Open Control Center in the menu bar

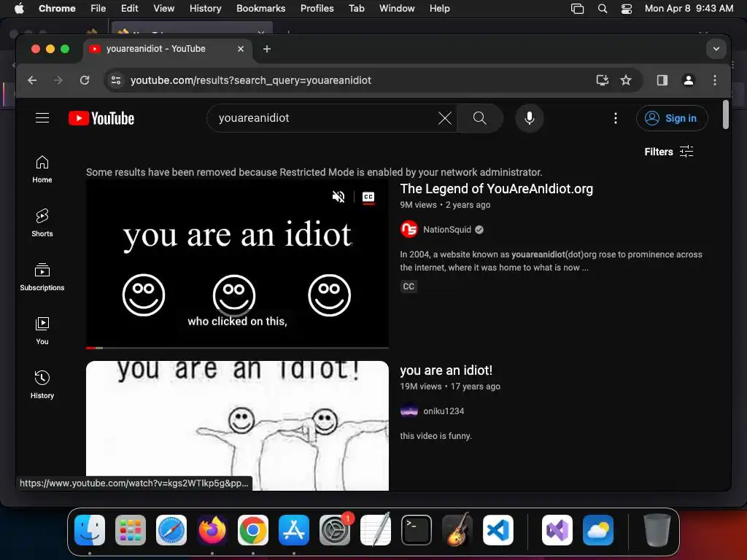click(627, 8)
